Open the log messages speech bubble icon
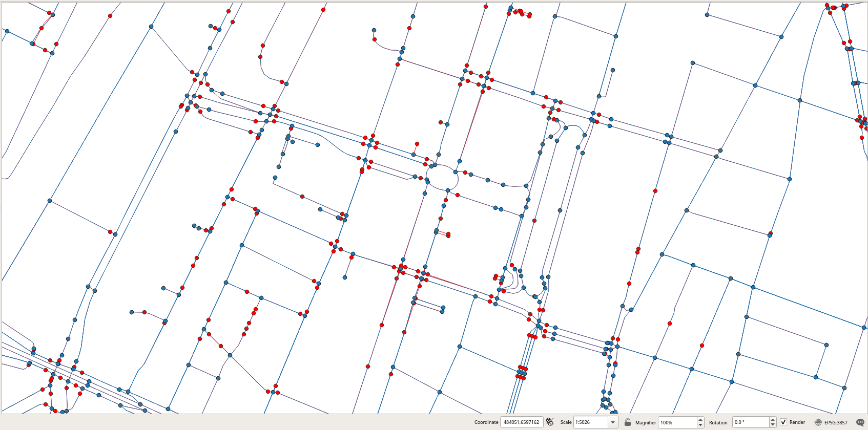868x430 pixels. (x=860, y=422)
